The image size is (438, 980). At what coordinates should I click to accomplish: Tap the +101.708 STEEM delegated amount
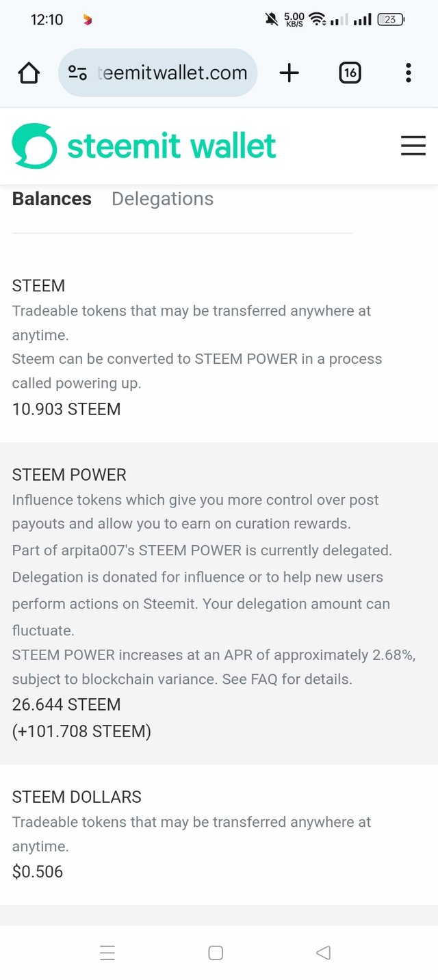click(81, 731)
